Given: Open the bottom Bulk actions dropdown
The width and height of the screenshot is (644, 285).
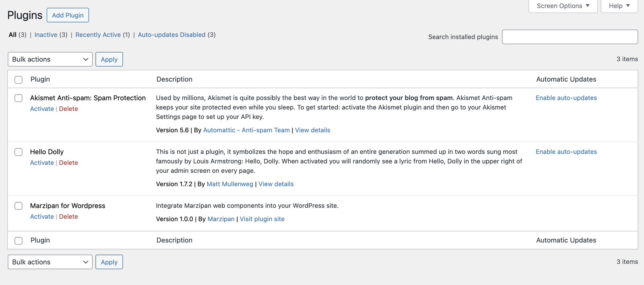Looking at the screenshot, I should [50, 262].
